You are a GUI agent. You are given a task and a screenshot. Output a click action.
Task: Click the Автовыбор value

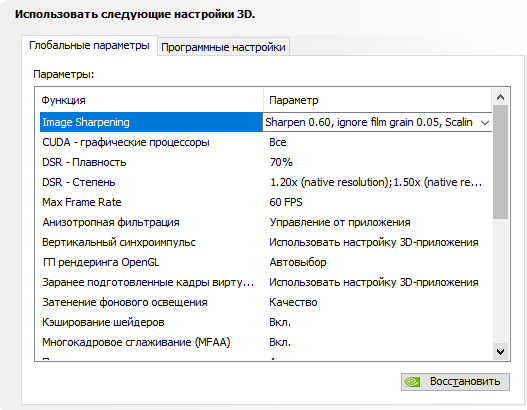pos(298,262)
